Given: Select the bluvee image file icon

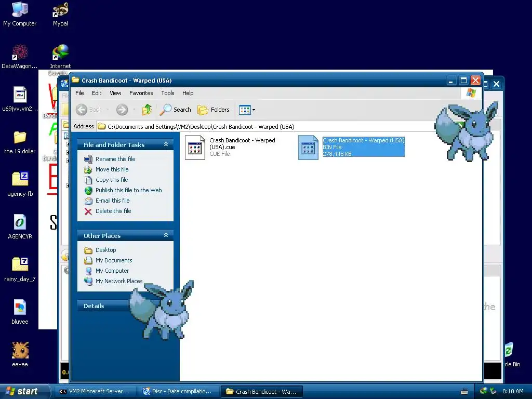Looking at the screenshot, I should click(x=20, y=312).
